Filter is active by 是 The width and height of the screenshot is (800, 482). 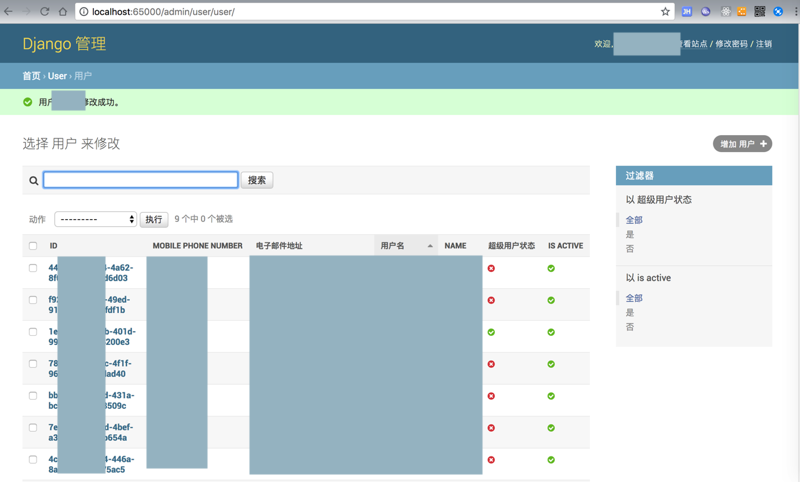630,312
